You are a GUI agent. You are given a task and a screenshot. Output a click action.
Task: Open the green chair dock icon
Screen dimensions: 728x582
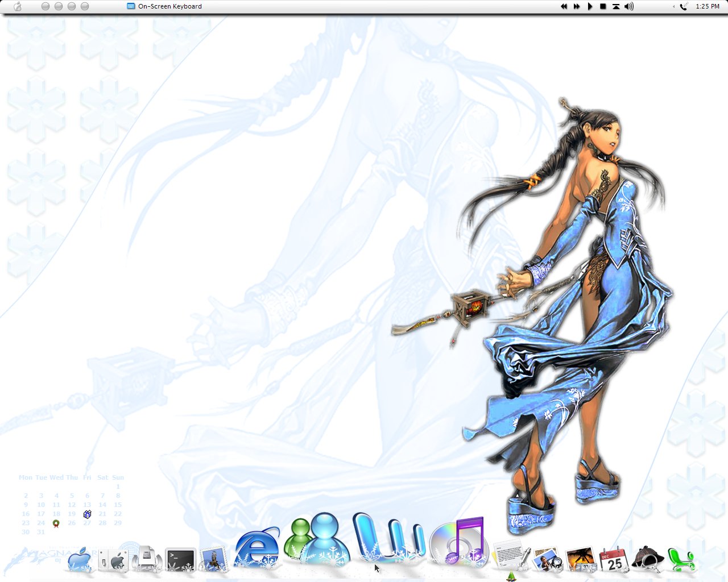[x=681, y=559]
